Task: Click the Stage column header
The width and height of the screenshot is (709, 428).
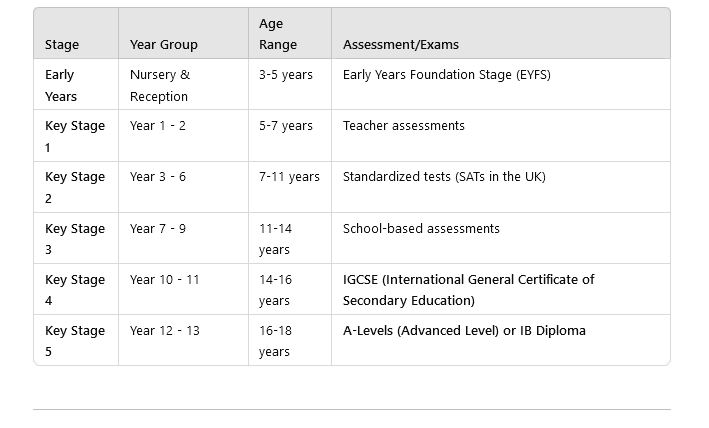Action: [x=76, y=33]
